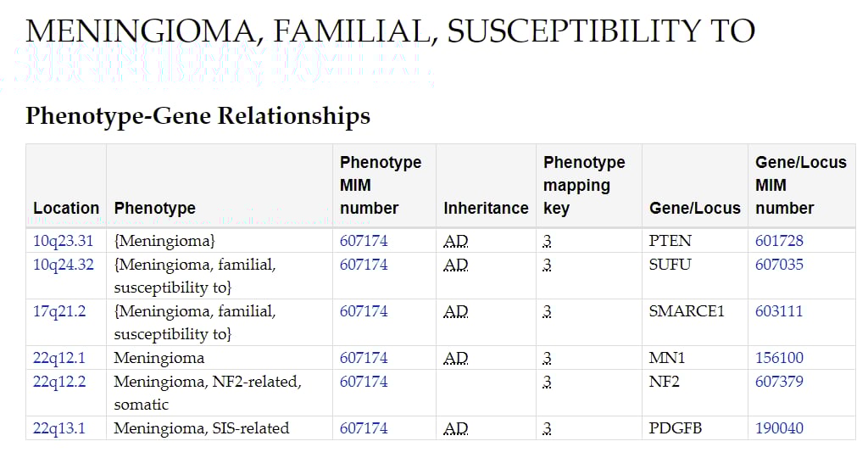Click the AD inheritance abbreviation in the MN1 row

point(456,358)
